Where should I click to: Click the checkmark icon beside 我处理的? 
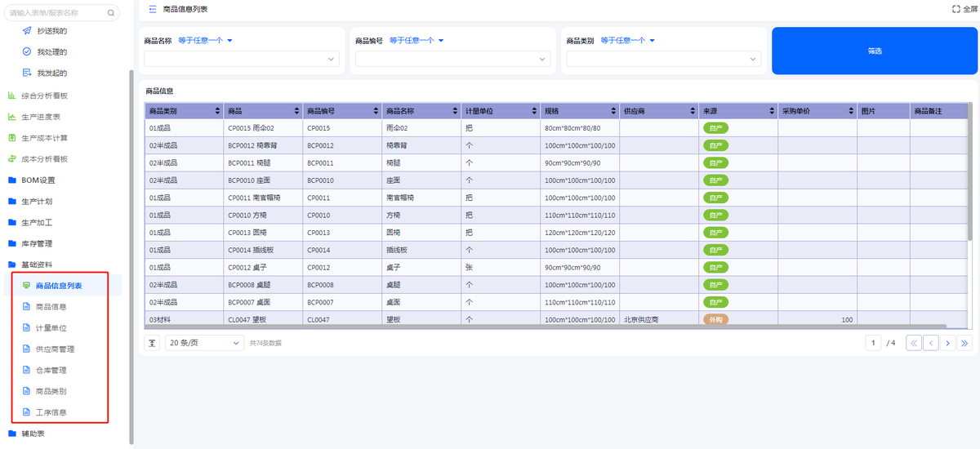[x=27, y=51]
